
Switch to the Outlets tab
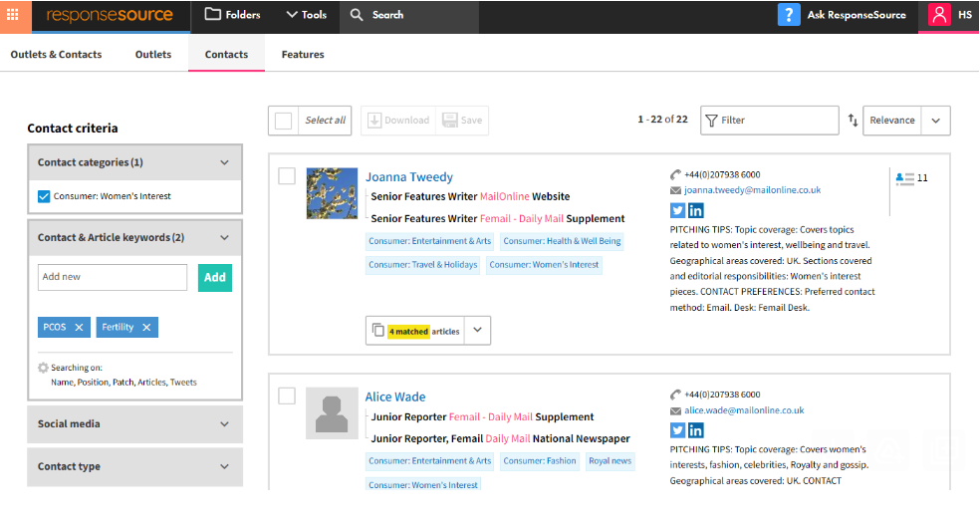(x=153, y=55)
